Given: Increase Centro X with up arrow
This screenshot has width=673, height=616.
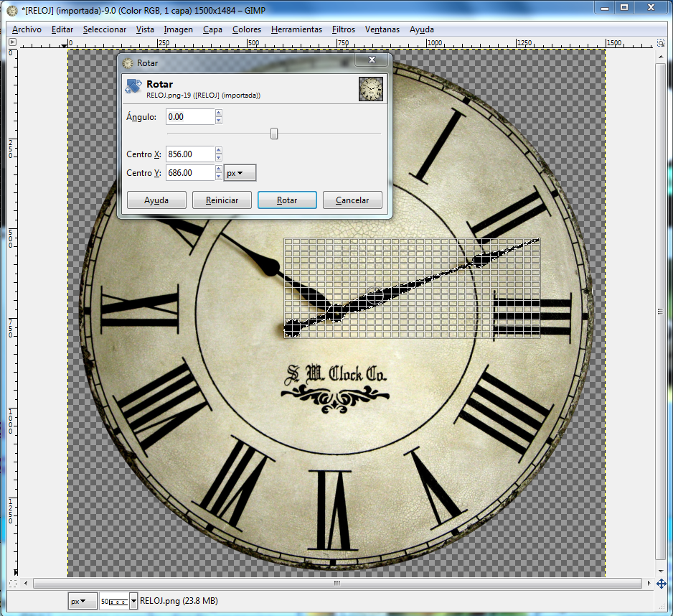Looking at the screenshot, I should 219,150.
